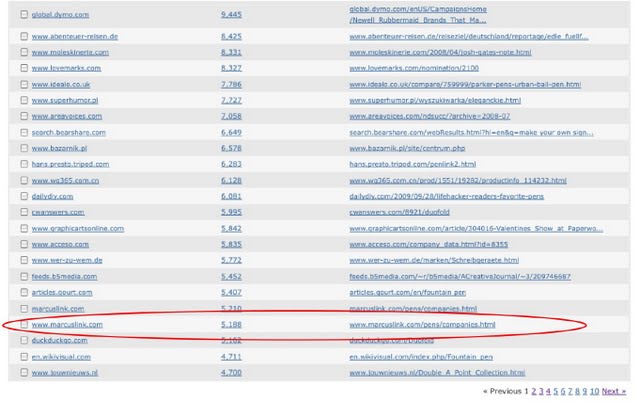Open the hans.presto.tripod.com domain link

(70, 164)
